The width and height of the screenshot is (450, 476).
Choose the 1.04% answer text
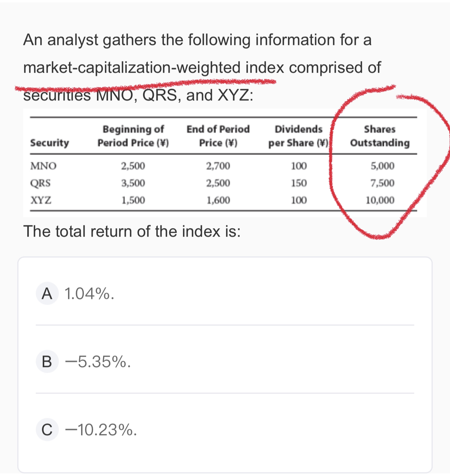pyautogui.click(x=89, y=294)
